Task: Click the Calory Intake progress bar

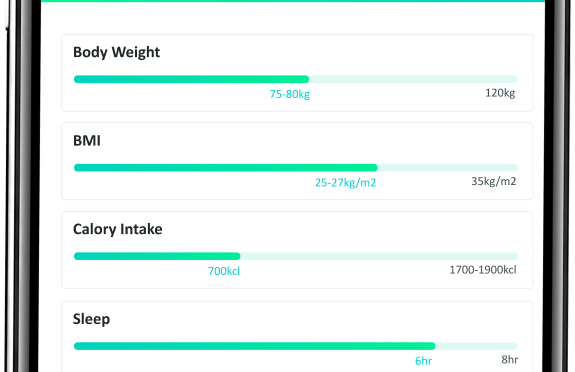Action: click(296, 256)
